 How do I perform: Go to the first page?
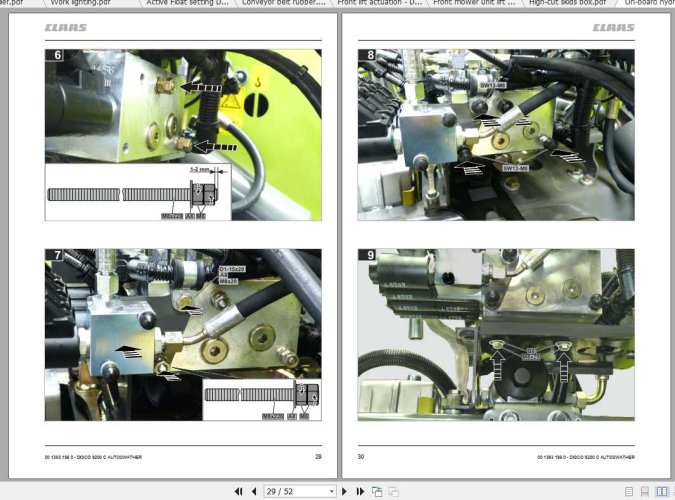tap(238, 491)
